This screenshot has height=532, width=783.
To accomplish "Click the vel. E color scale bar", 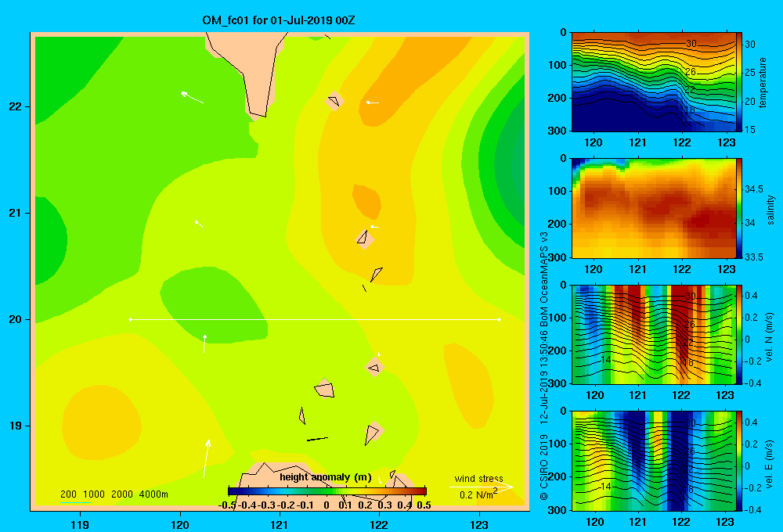I will click(x=739, y=461).
